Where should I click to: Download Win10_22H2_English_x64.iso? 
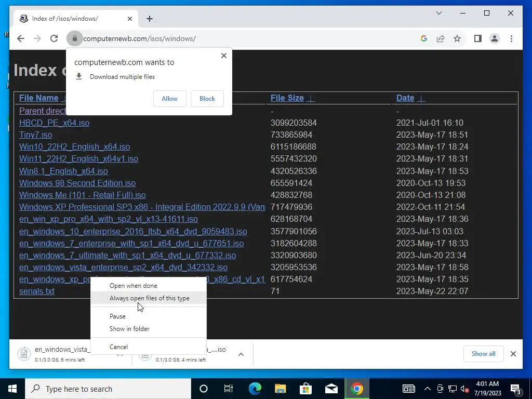pos(75,147)
